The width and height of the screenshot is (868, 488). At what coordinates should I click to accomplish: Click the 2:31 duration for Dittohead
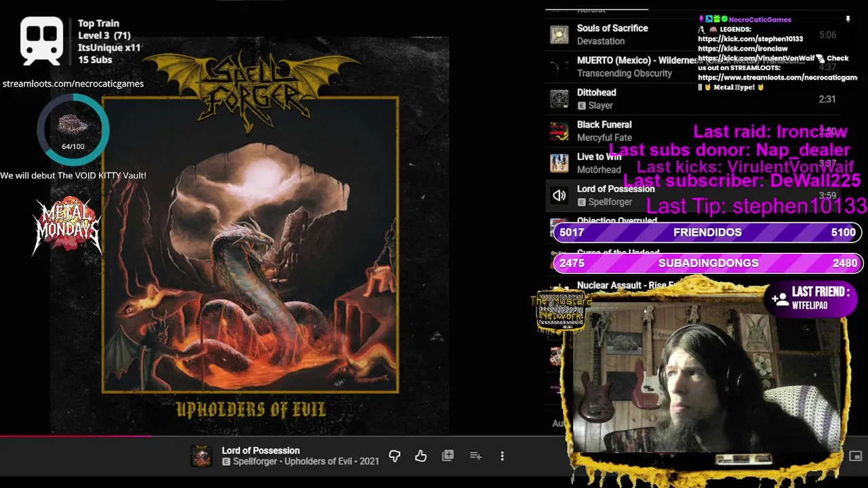tap(827, 99)
